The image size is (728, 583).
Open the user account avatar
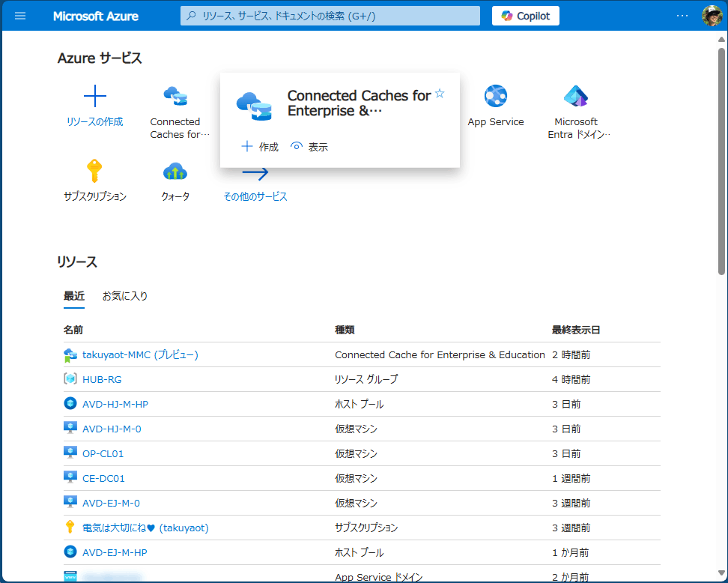(712, 16)
